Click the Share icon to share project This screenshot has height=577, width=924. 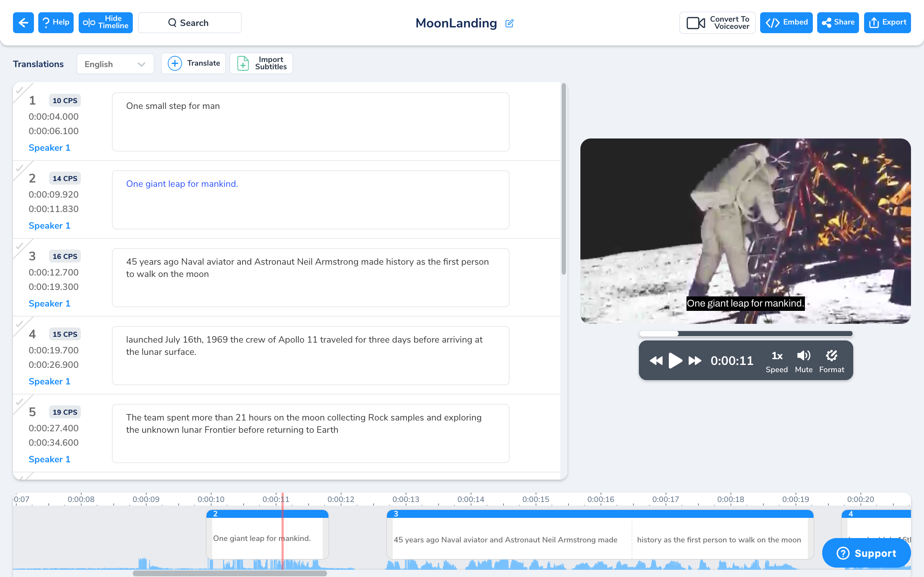839,23
